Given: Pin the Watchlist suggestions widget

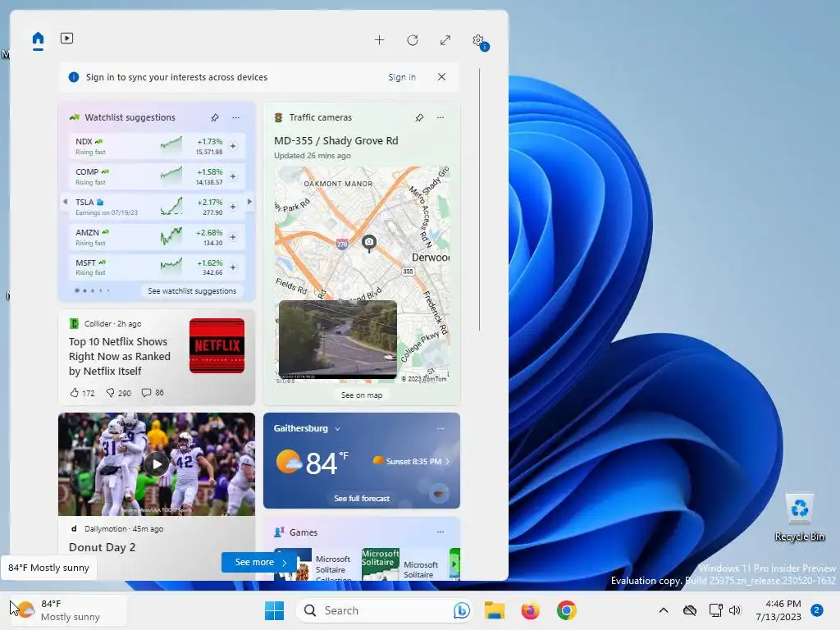Looking at the screenshot, I should click(x=215, y=117).
